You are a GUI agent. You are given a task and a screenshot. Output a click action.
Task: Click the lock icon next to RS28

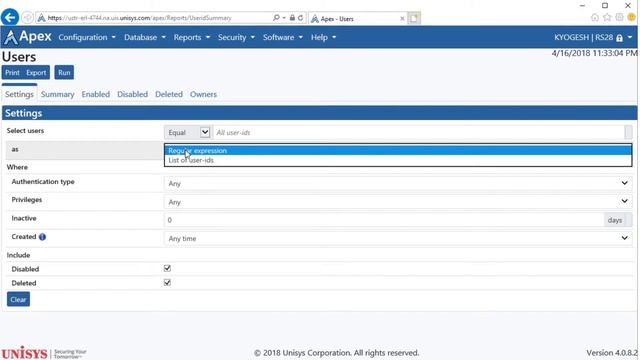[x=619, y=38]
